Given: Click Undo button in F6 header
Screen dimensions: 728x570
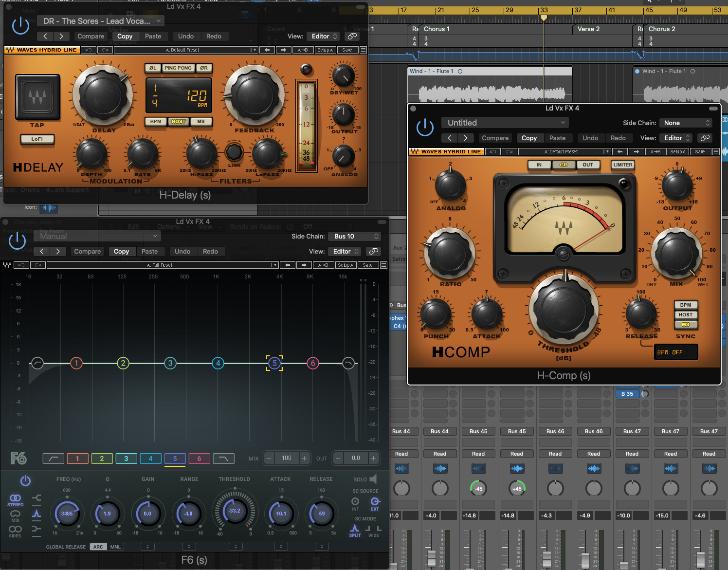Looking at the screenshot, I should click(182, 251).
